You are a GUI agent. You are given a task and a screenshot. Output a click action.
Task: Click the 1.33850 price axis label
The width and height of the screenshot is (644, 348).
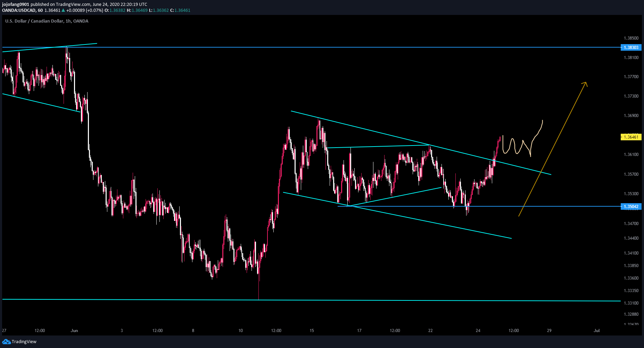(x=631, y=266)
